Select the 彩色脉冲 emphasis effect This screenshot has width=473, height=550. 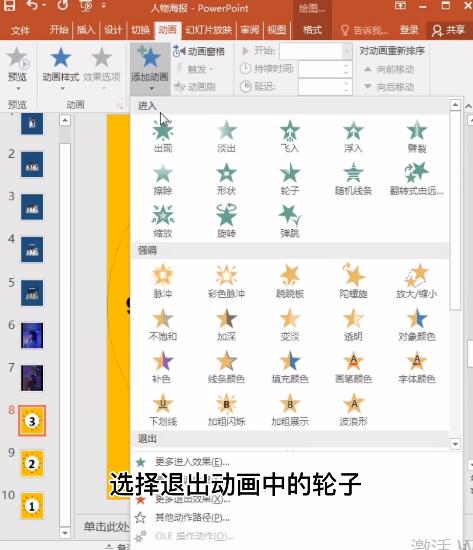pyautogui.click(x=226, y=282)
